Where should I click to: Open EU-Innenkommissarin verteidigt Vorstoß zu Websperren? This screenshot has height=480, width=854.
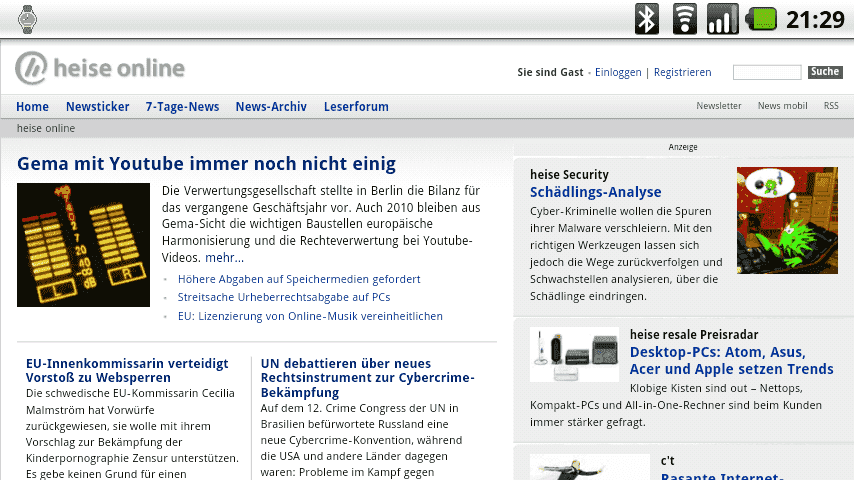coord(127,370)
